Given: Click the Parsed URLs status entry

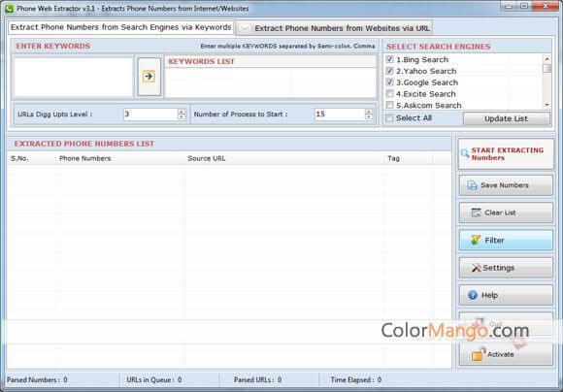Looking at the screenshot, I should (257, 379).
